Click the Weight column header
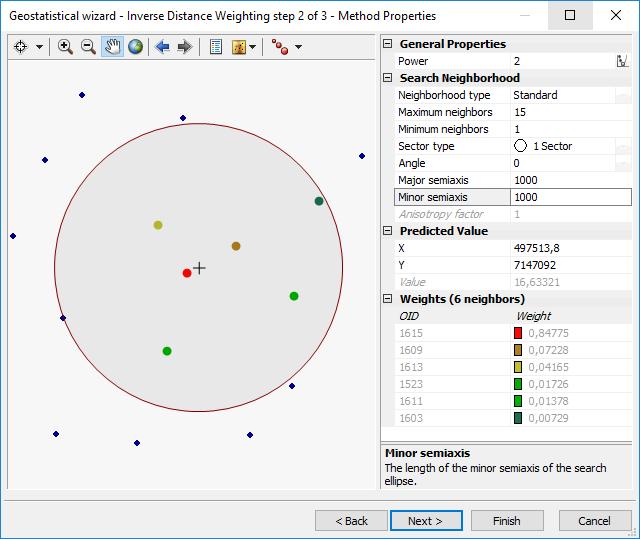This screenshot has height=539, width=640. (x=533, y=316)
